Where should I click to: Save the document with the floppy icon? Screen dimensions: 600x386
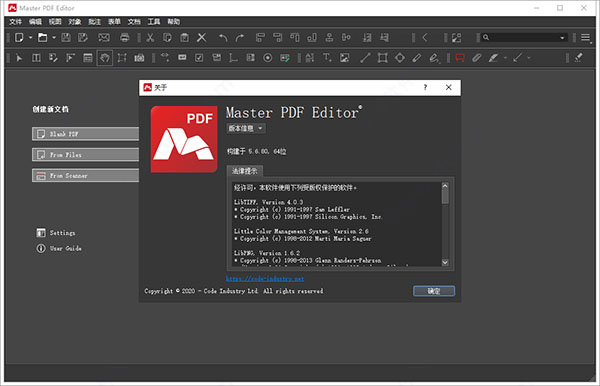point(66,37)
